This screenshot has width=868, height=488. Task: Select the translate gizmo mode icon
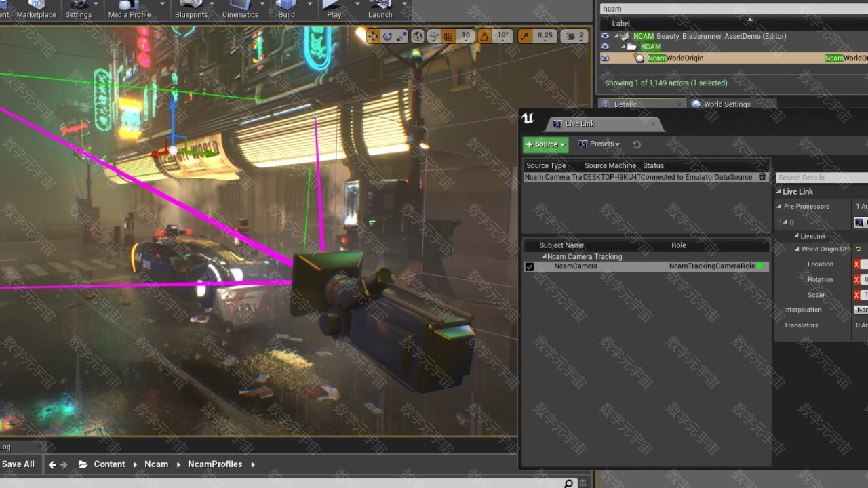tap(374, 36)
